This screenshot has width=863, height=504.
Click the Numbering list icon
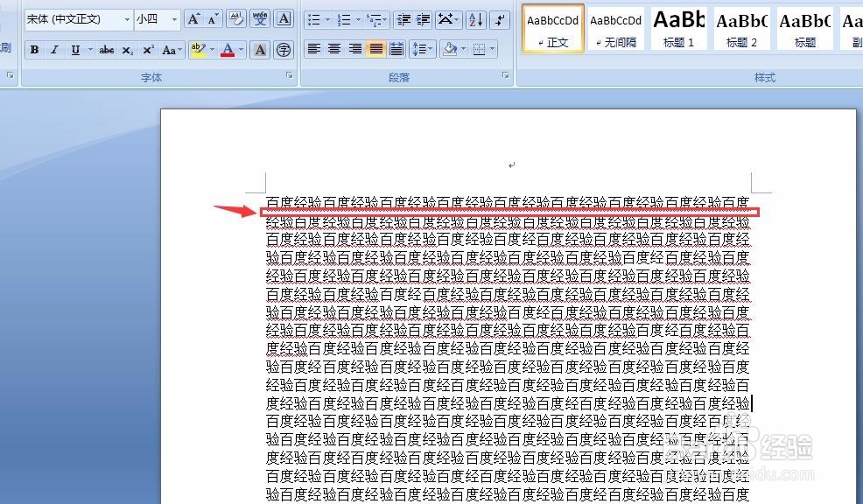344,20
